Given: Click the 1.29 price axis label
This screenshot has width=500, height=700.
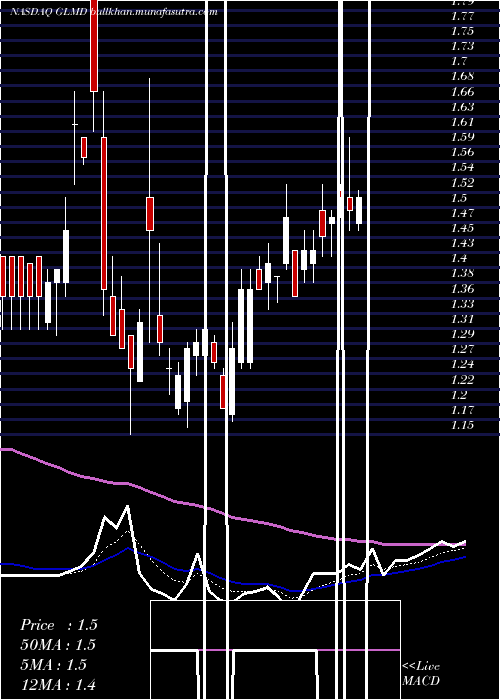Looking at the screenshot, I should tap(462, 334).
